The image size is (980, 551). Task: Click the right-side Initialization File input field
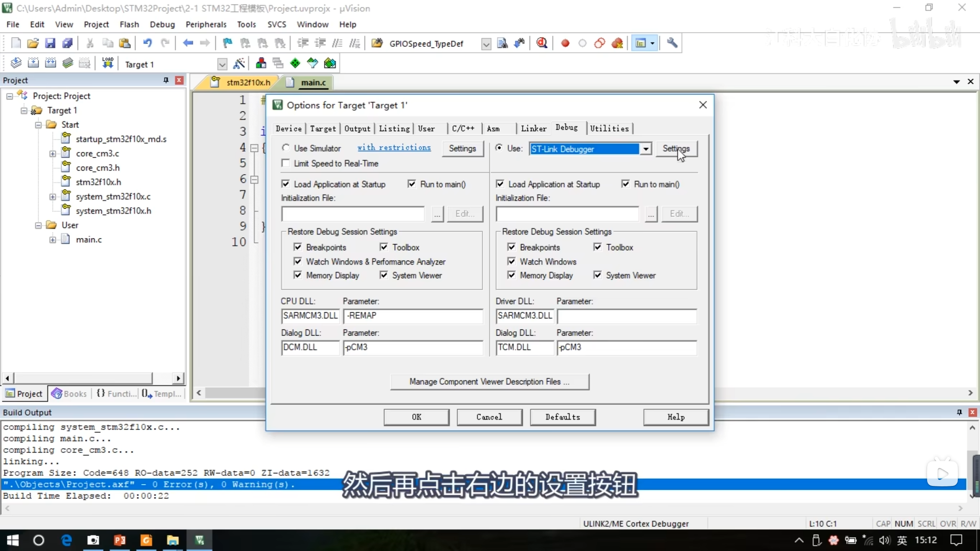pyautogui.click(x=567, y=214)
